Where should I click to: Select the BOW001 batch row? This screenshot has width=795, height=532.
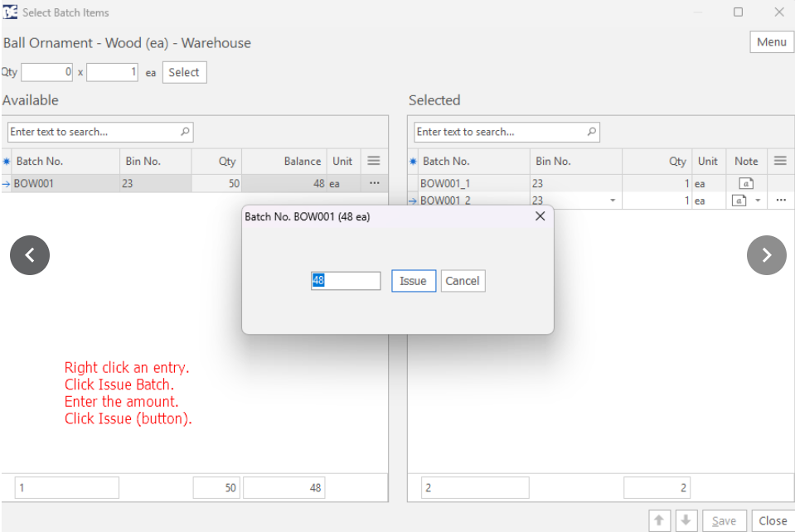(x=195, y=183)
